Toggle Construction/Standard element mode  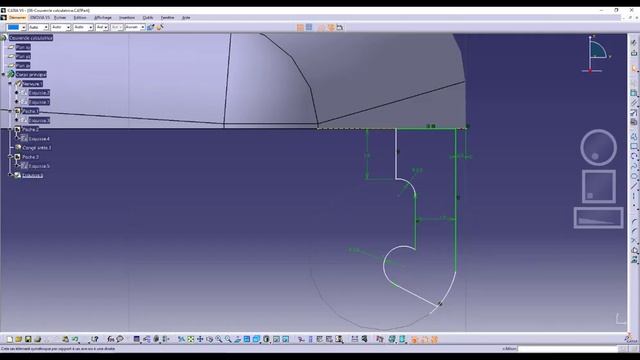[321, 27]
